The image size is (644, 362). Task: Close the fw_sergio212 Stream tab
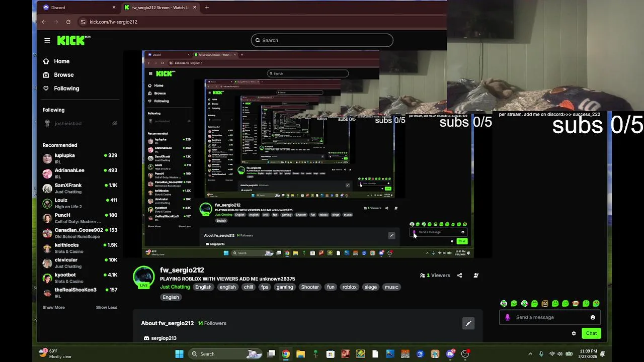pyautogui.click(x=194, y=8)
